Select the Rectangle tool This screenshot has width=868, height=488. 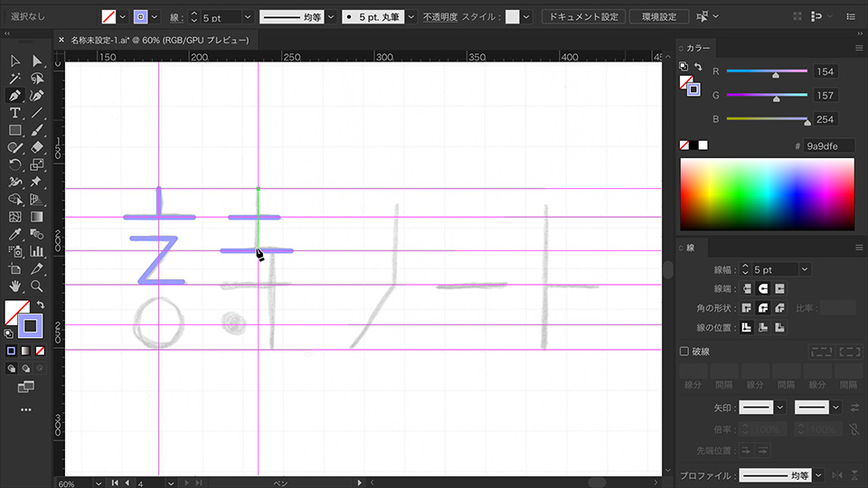(x=15, y=130)
